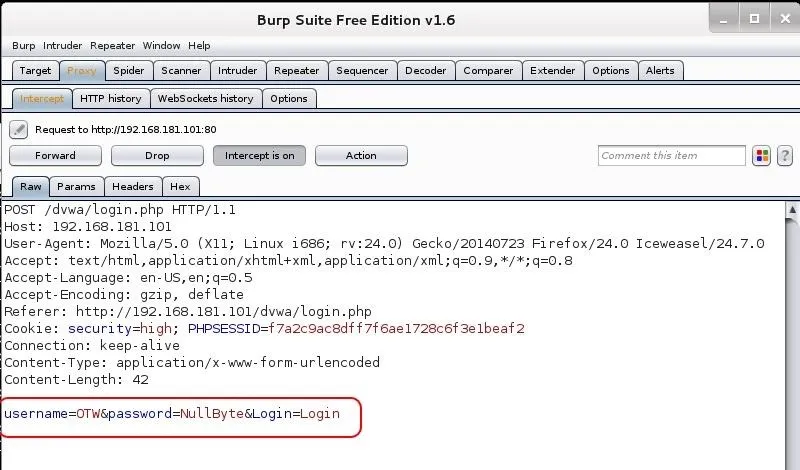Screen dimensions: 800x470
Task: Open the HTTP history sub-tab
Action: click(x=111, y=99)
